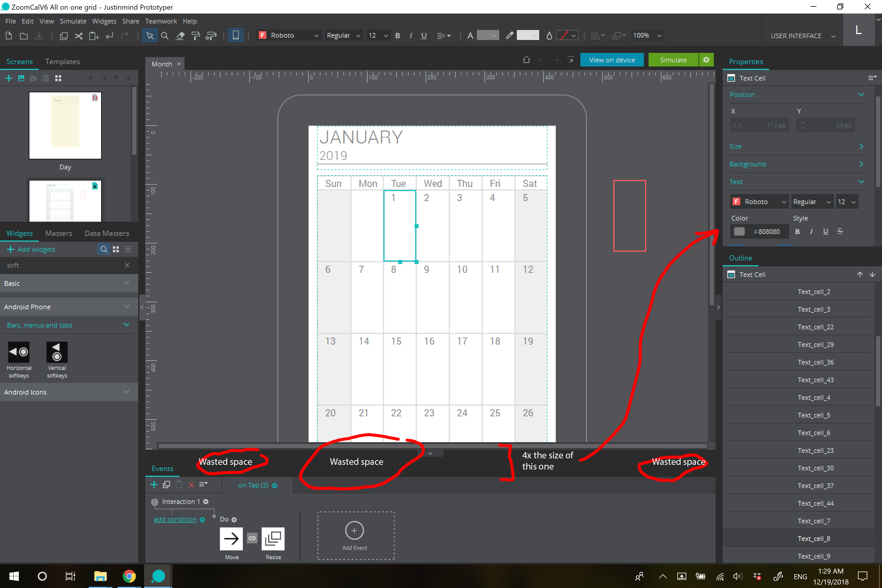882x588 pixels.
Task: Click the home screen navigation icon
Action: 527,60
